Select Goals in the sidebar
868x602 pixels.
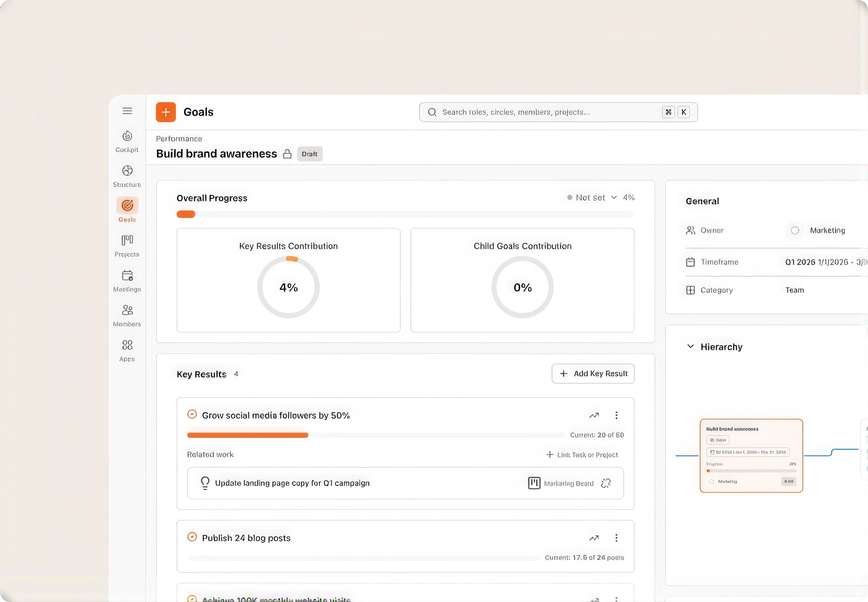point(127,210)
